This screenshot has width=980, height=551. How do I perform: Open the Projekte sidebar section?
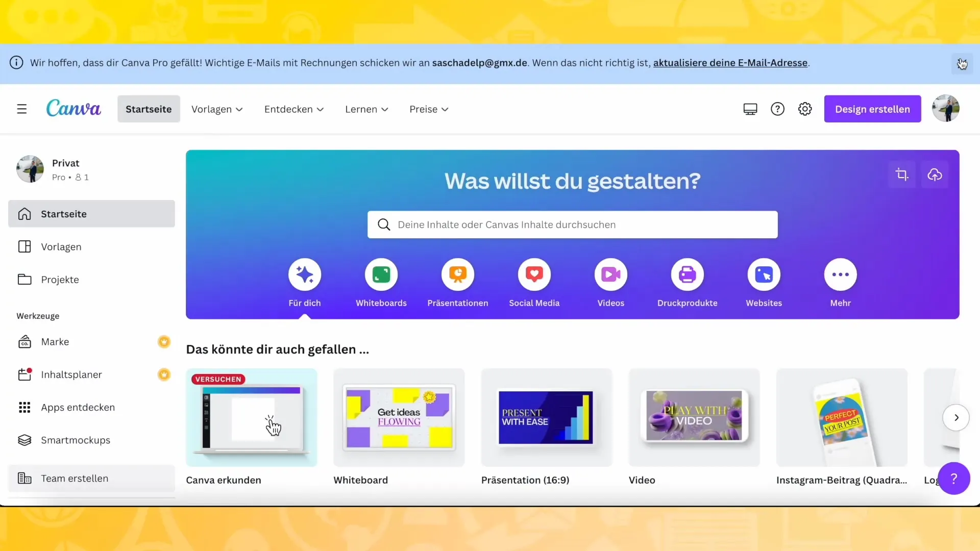pos(60,279)
